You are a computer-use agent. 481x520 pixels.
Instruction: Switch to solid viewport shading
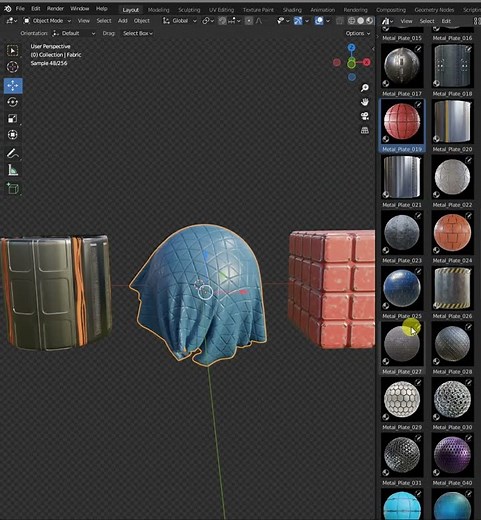pos(360,21)
